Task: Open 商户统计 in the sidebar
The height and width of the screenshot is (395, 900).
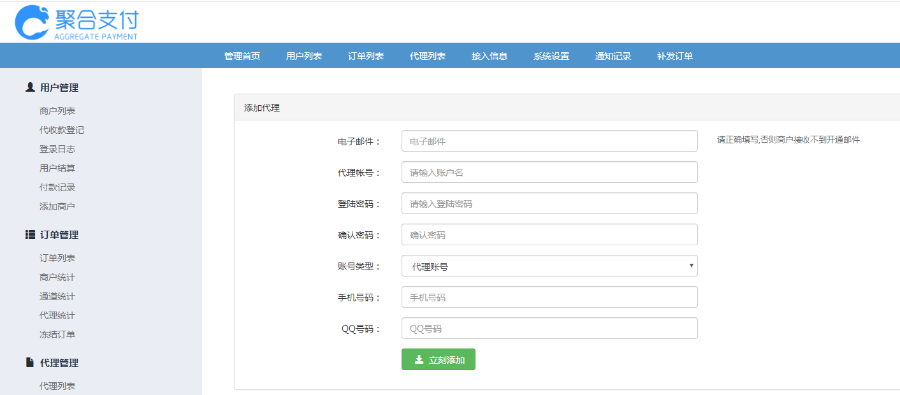Action: coord(57,277)
